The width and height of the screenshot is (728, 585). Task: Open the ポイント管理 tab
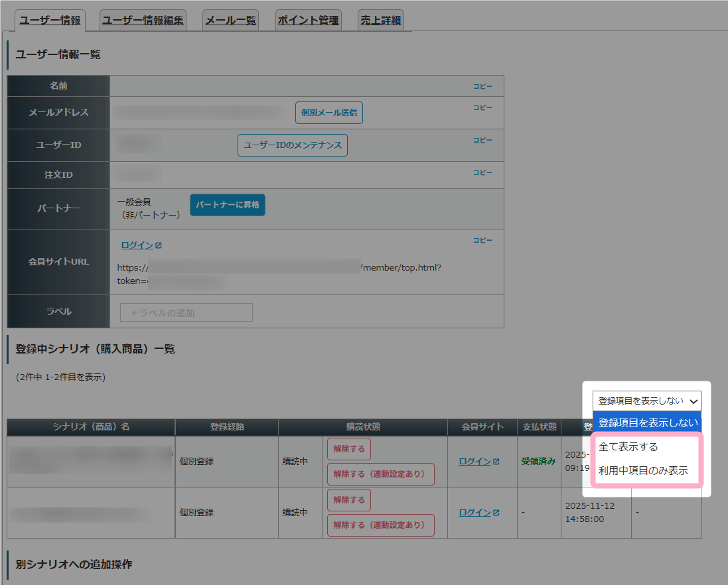pyautogui.click(x=308, y=21)
